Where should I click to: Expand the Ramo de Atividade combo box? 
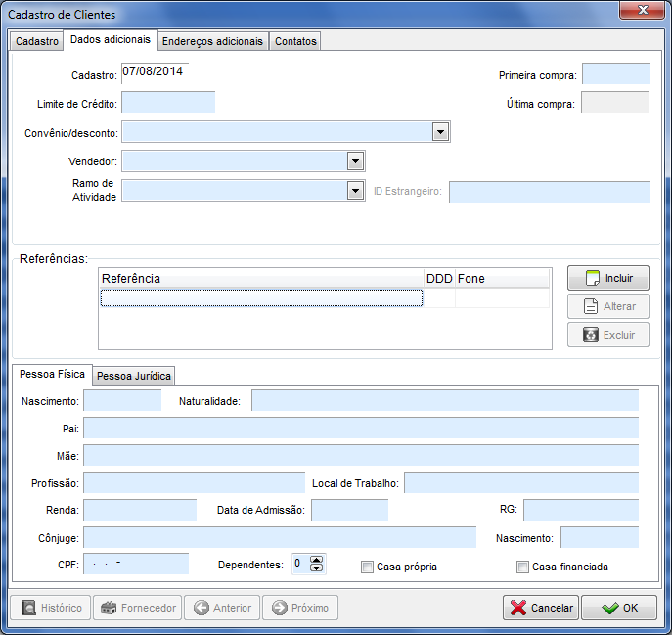[355, 191]
